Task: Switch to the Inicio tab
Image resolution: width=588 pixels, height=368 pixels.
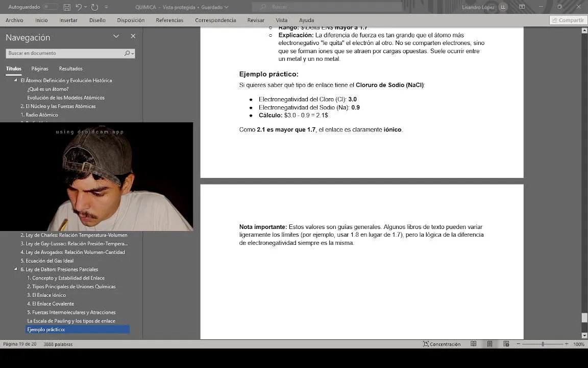Action: [x=42, y=20]
